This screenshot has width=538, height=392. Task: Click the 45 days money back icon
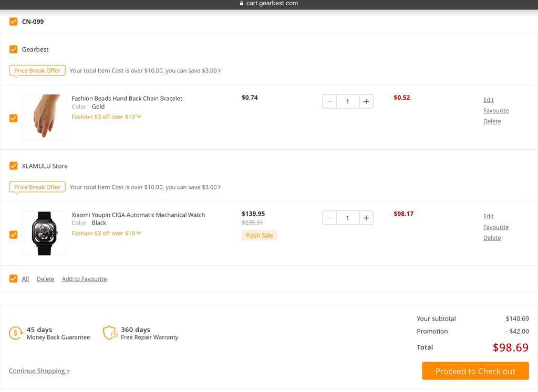16,333
